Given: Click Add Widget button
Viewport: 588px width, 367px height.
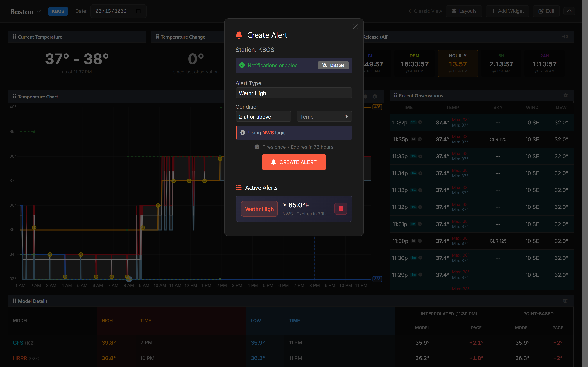Looking at the screenshot, I should (507, 11).
